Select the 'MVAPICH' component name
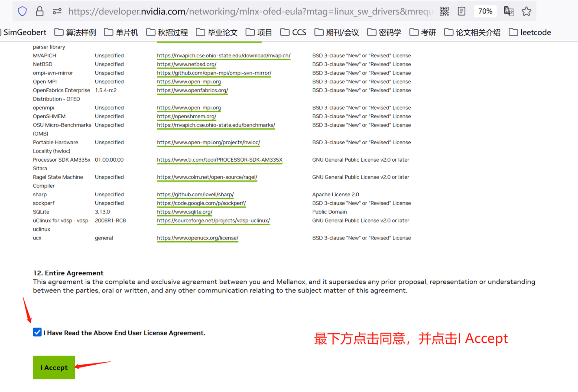 click(45, 55)
